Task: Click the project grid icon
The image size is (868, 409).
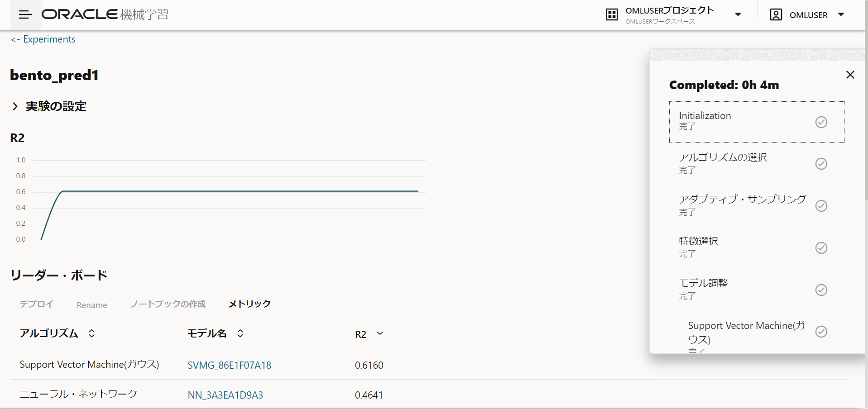Action: pos(612,14)
